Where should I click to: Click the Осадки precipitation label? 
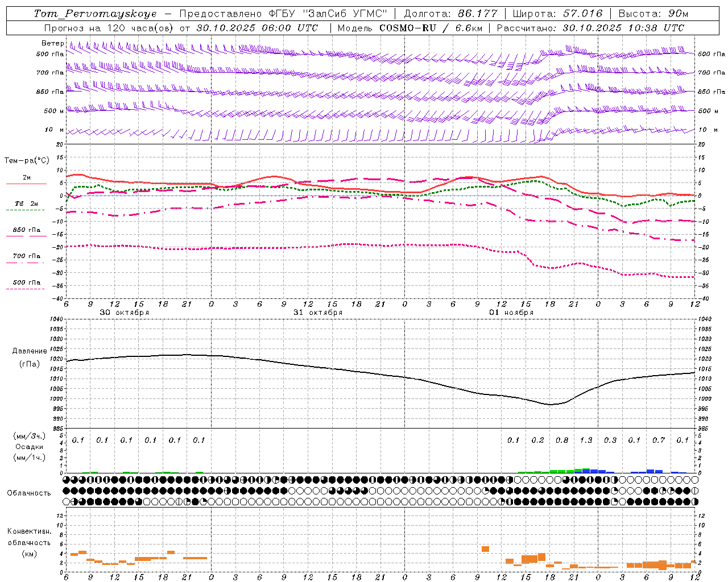(x=29, y=447)
